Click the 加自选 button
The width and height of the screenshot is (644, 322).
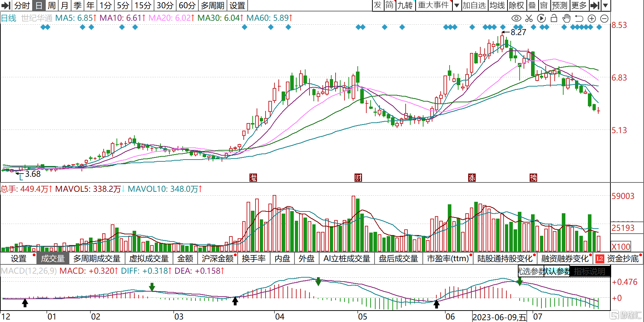[x=474, y=5]
